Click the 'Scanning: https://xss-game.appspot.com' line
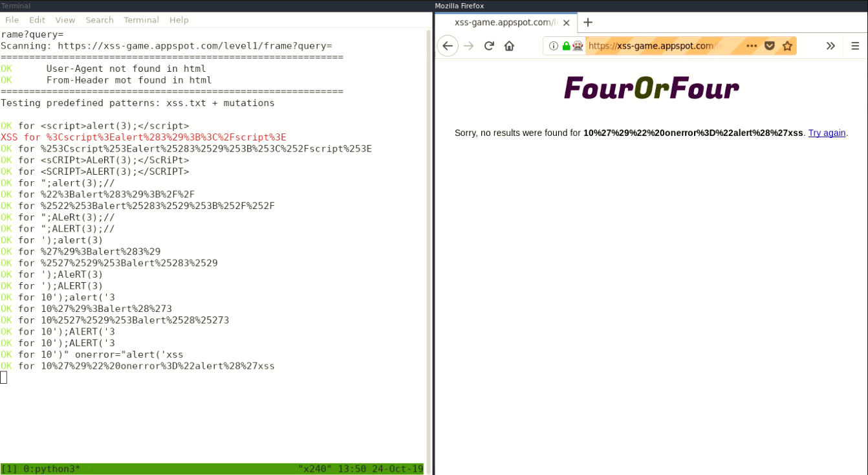This screenshot has width=868, height=475. coord(166,46)
